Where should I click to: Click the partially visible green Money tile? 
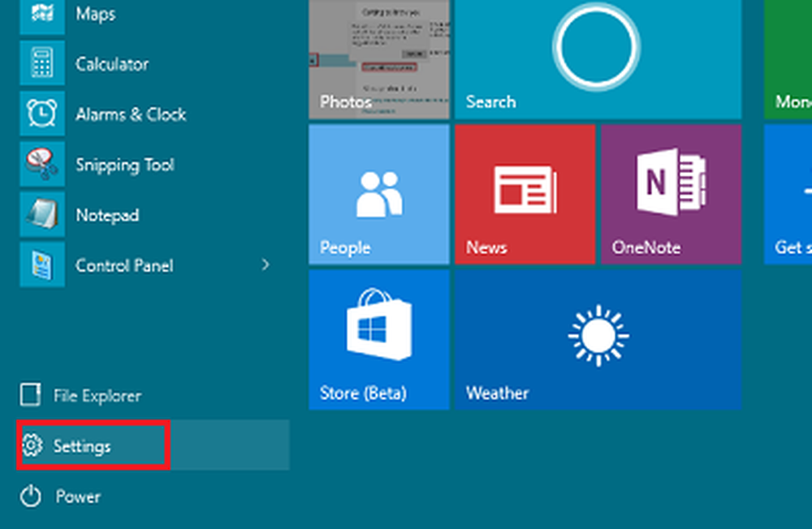coord(788,58)
